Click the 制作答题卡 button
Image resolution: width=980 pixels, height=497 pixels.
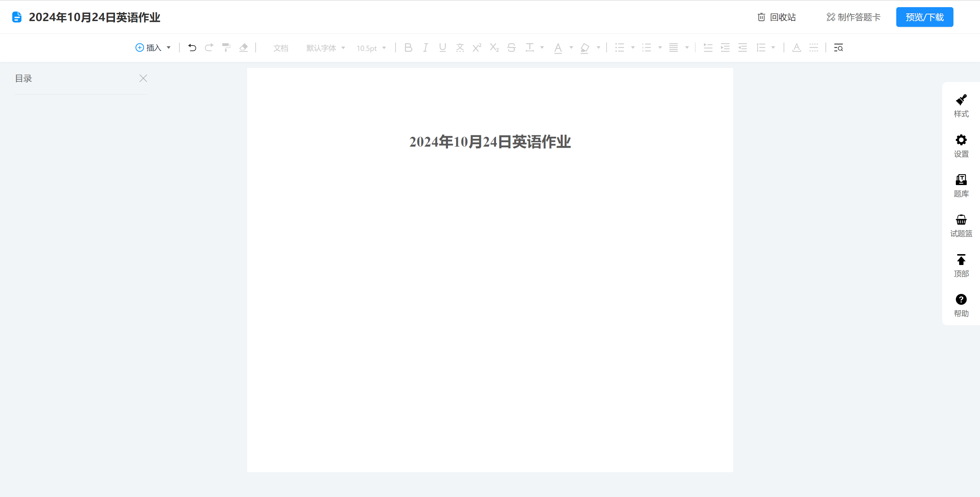(x=853, y=17)
